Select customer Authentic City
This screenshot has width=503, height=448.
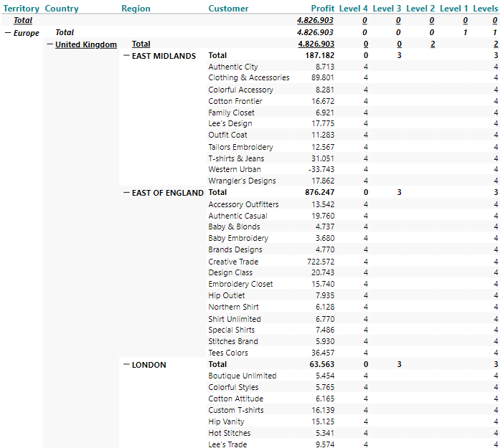(x=233, y=67)
